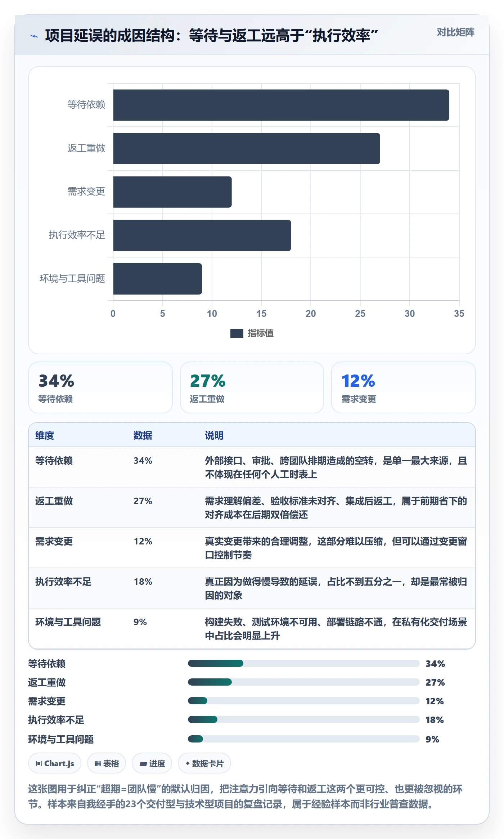
Task: Click the footnote paragraph about 超期=团队慢
Action: (246, 797)
